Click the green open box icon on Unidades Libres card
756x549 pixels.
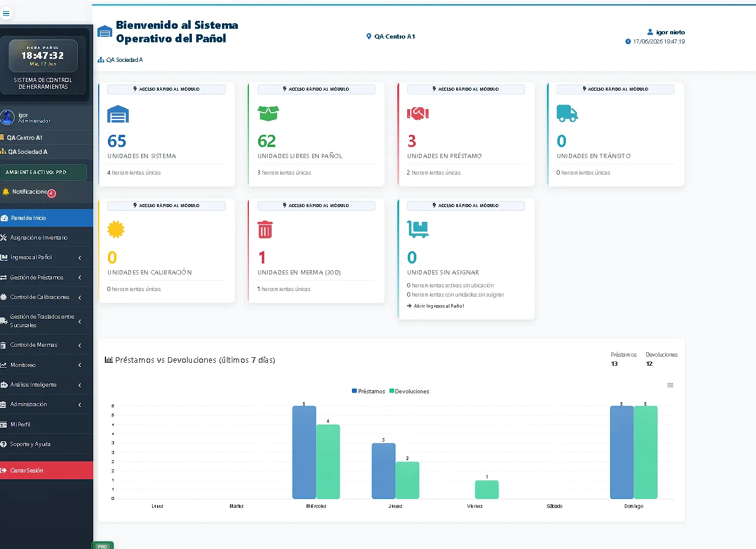(x=268, y=113)
